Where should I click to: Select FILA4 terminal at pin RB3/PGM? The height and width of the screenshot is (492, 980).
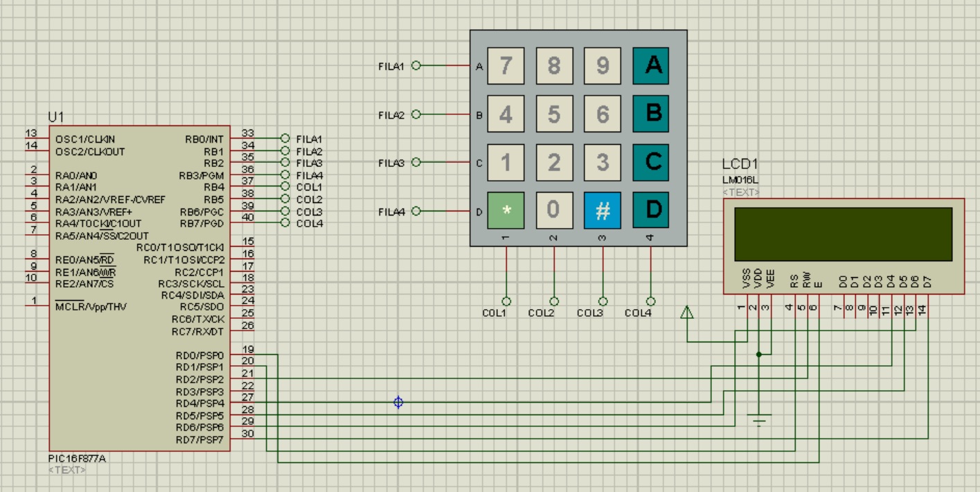pyautogui.click(x=284, y=175)
